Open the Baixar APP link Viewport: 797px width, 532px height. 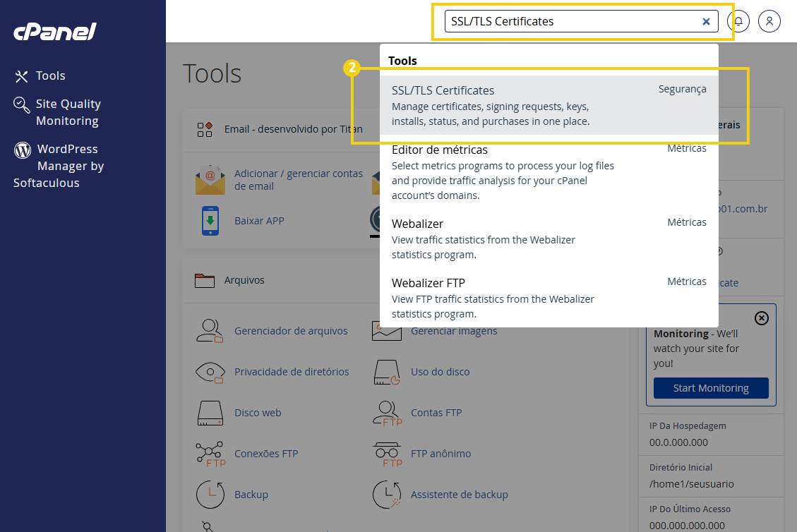click(259, 221)
